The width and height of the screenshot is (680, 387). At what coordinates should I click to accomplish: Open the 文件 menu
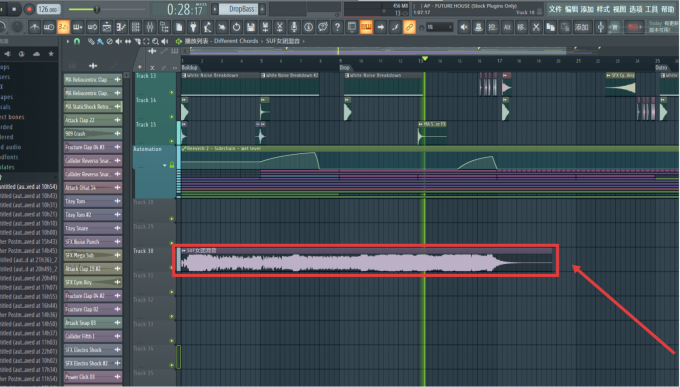(x=555, y=9)
